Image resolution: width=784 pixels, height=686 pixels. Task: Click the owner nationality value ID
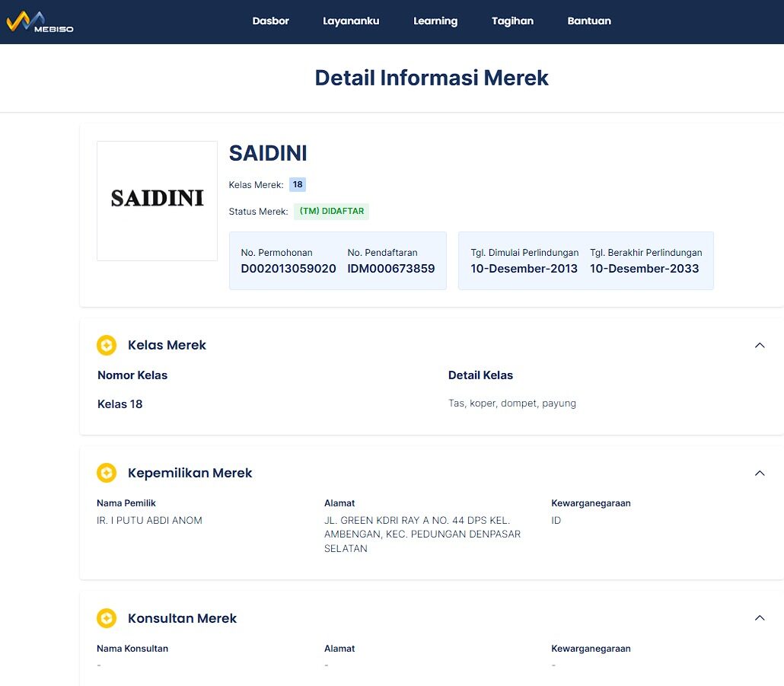click(x=556, y=520)
